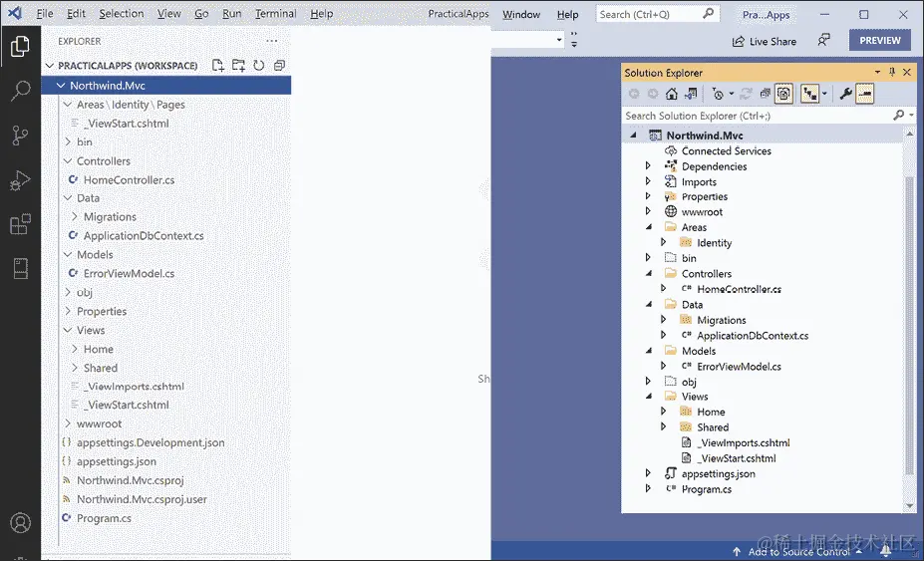Expand the Migrations folder in VS Code Explorer

(74, 217)
